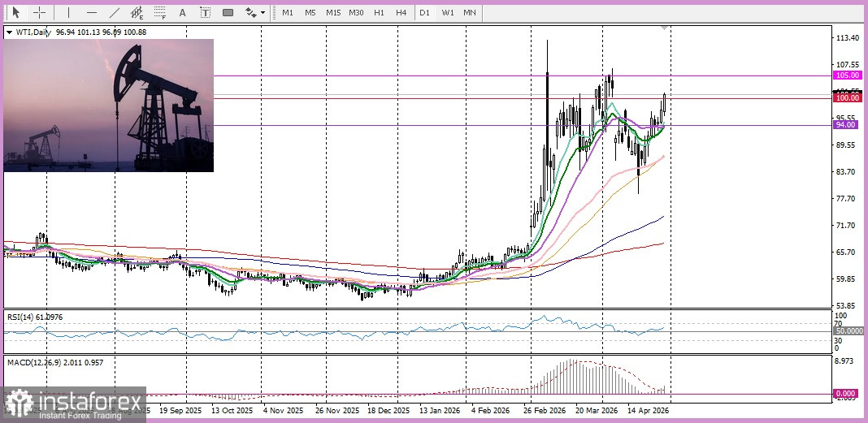
Task: Choose the vertical line drawing tool
Action: coord(68,12)
